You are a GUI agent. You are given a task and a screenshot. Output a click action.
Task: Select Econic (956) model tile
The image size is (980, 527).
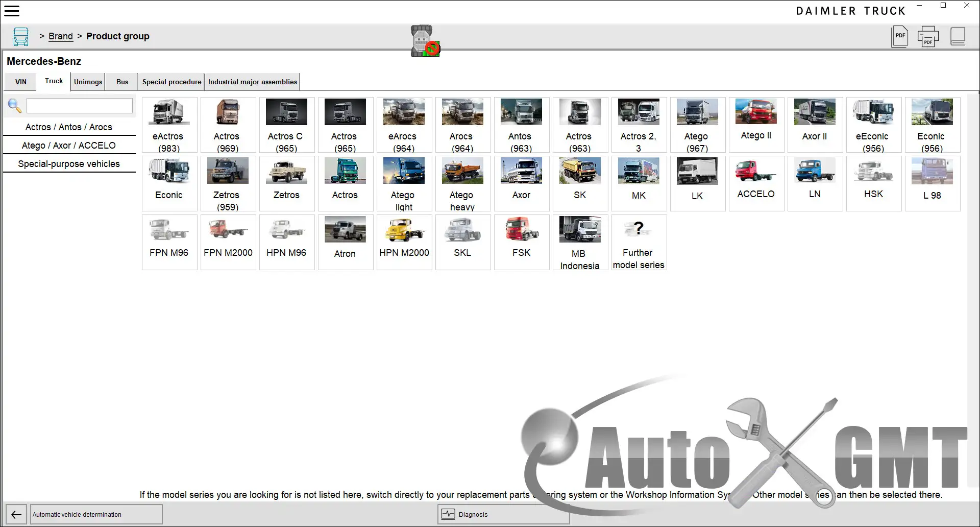click(x=933, y=125)
